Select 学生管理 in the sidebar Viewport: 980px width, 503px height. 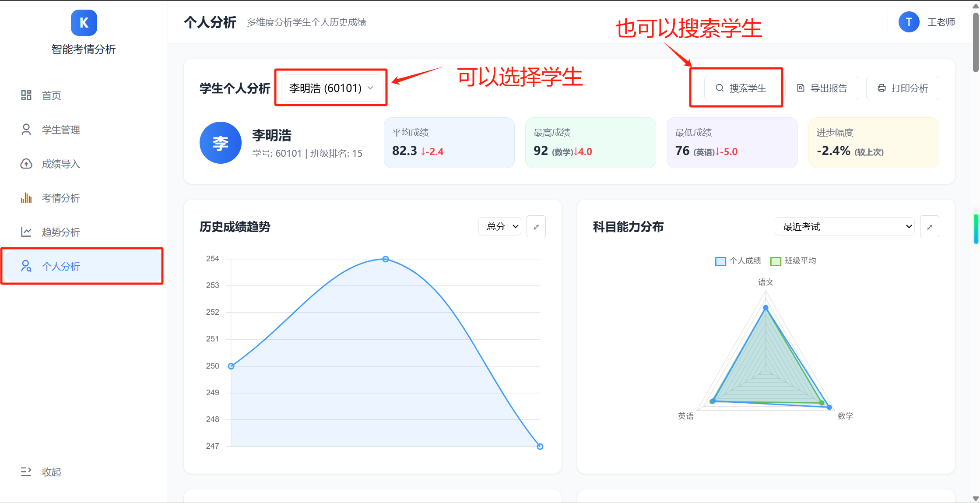[60, 129]
